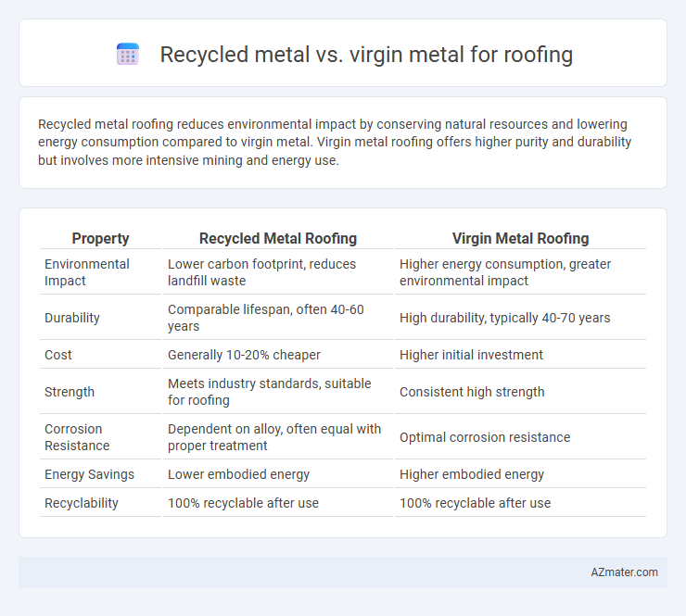686x616 pixels.
Task: Click 'Meets industry standards, suitable for roofing' cell
Action: coord(269,392)
